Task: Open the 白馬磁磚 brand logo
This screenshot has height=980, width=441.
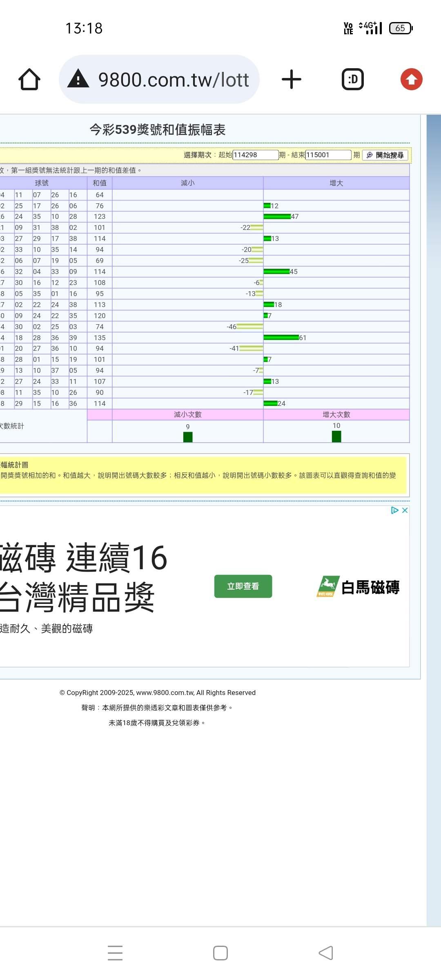Action: pyautogui.click(x=358, y=587)
